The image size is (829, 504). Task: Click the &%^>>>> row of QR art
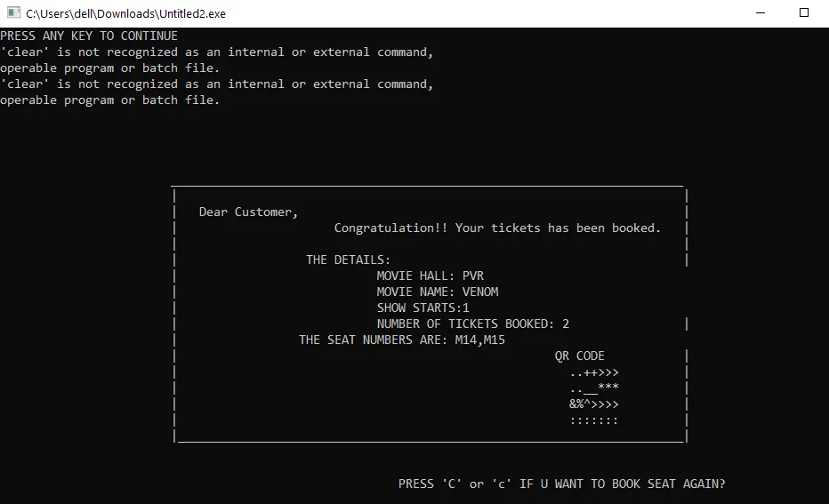594,404
